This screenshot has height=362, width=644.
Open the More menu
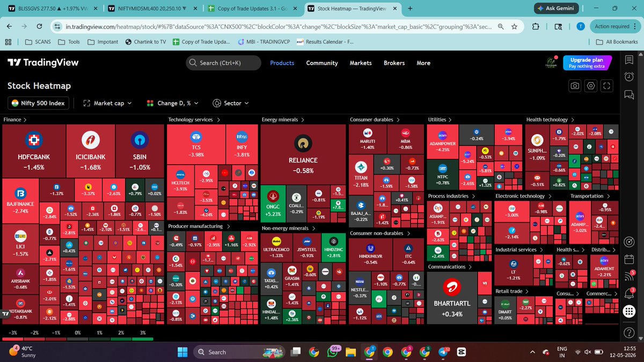tap(423, 63)
